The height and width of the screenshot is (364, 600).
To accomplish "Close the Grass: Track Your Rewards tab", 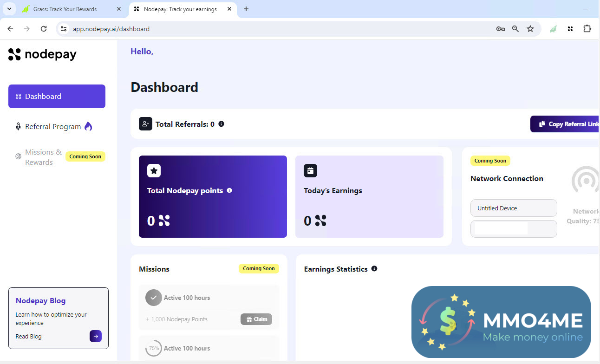I will [119, 9].
